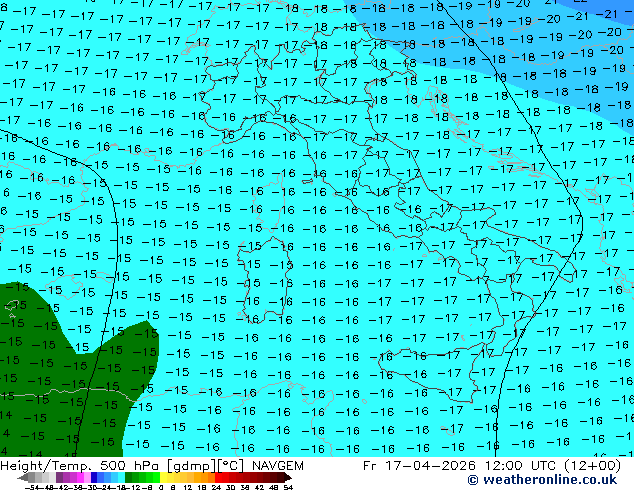This screenshot has width=634, height=490.
Task: Click the darkest green legend swatch at -12
Action: coord(129,477)
